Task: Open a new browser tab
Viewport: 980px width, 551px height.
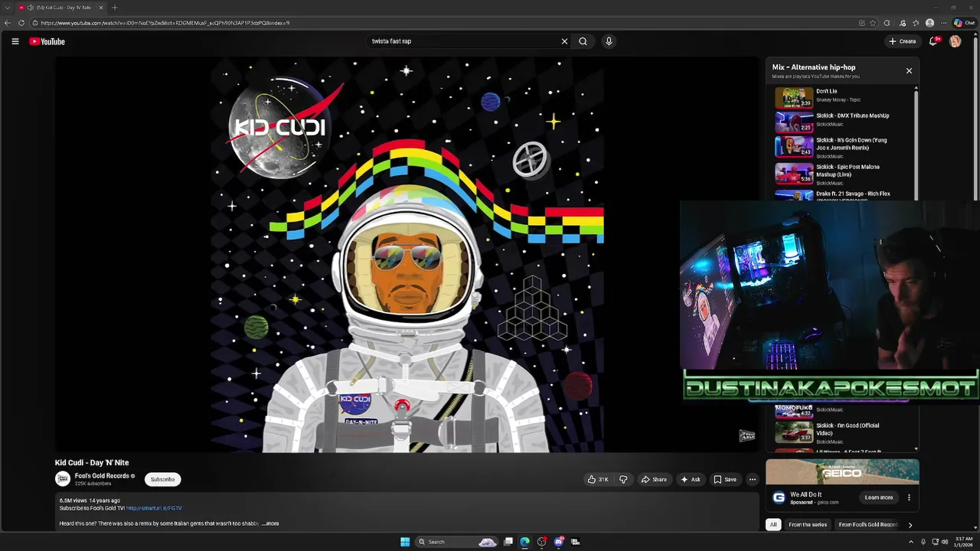Action: coord(114,8)
